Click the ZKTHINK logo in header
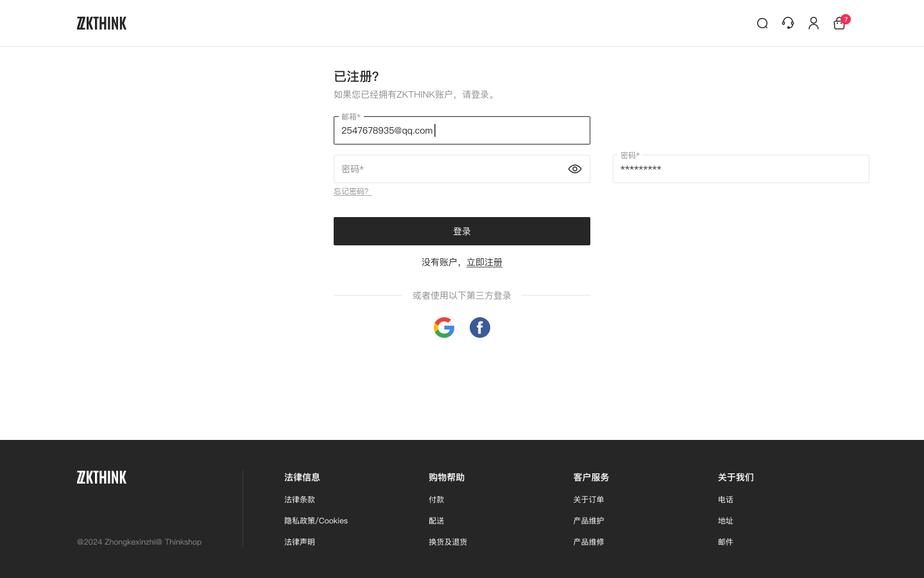The height and width of the screenshot is (578, 924). coord(101,24)
